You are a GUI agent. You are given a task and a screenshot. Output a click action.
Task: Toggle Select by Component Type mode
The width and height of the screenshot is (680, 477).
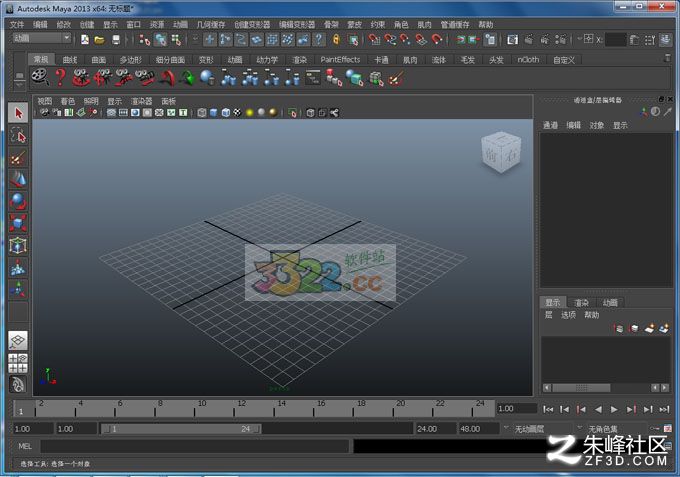tap(176, 40)
